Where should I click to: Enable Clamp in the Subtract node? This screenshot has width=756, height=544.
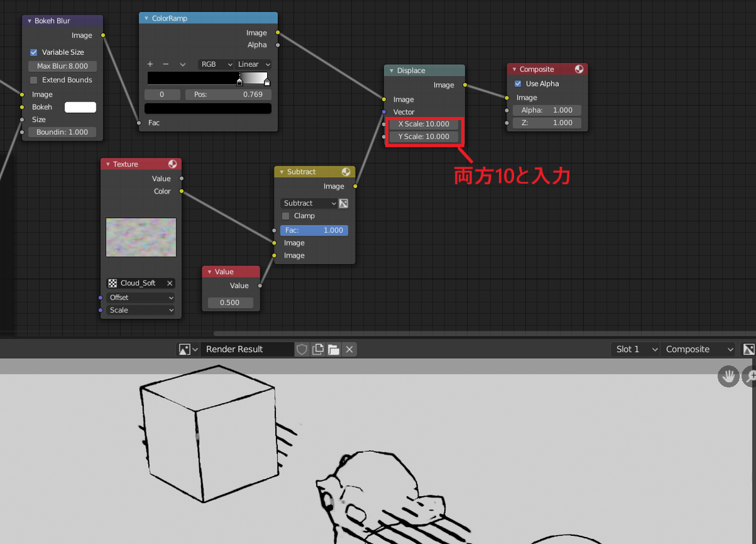[286, 216]
